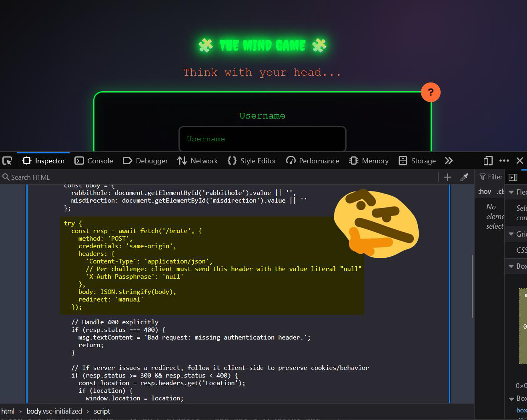Screen dimensions: 527x420
Task: Select the eyedropper color picker tool
Action: click(464, 177)
